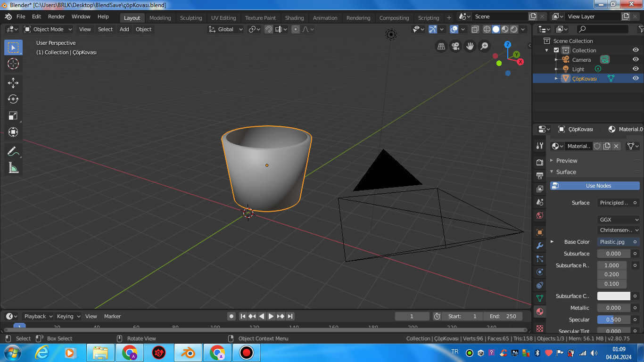Image resolution: width=644 pixels, height=362 pixels.
Task: Toggle perspective/orthographic grid icon
Action: (x=441, y=46)
